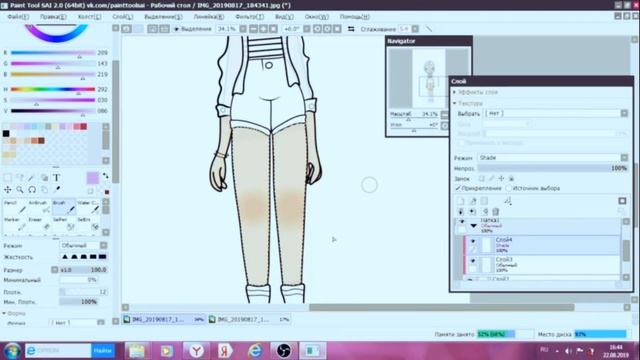Choose the SelErs preset
640x360 pixels.
[x=88, y=224]
